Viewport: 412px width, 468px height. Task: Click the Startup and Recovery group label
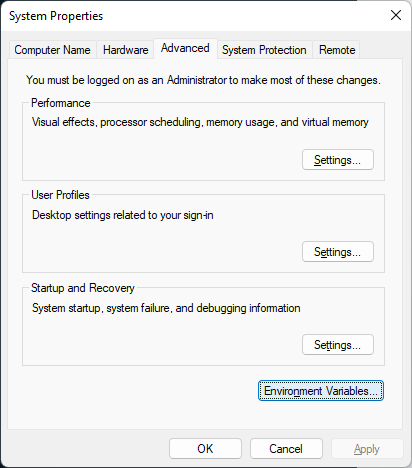click(83, 288)
